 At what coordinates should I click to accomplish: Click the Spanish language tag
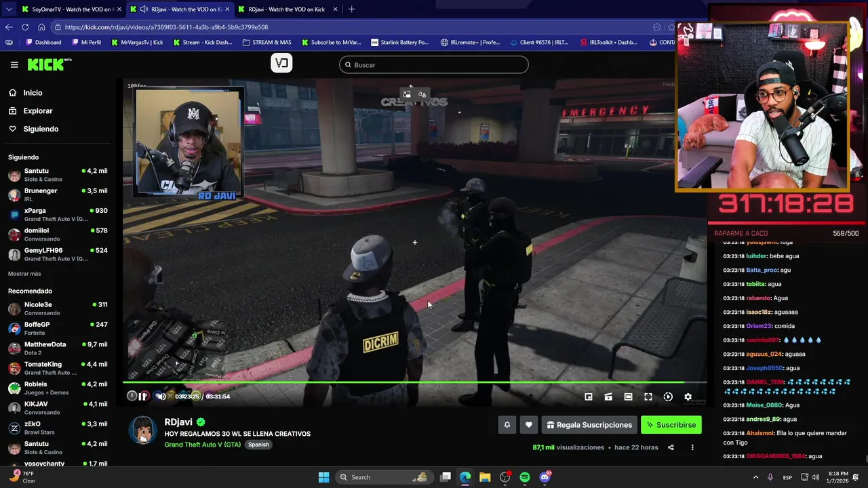(258, 445)
